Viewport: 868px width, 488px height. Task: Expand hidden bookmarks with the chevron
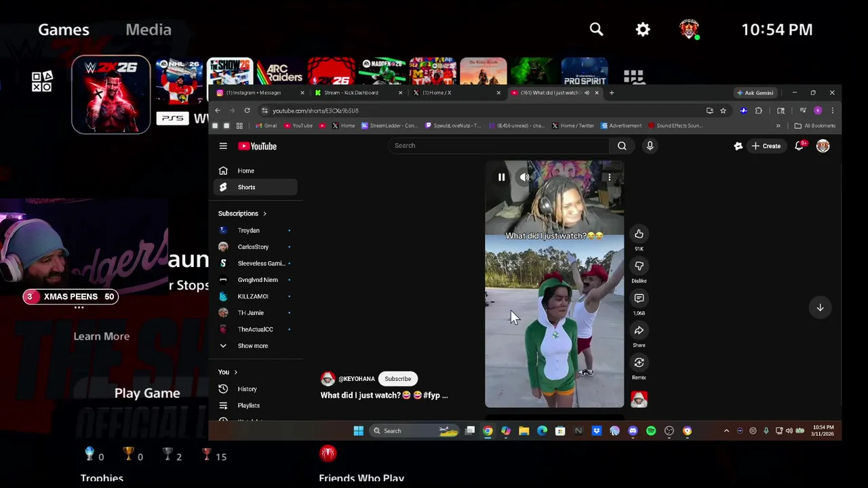tap(778, 125)
